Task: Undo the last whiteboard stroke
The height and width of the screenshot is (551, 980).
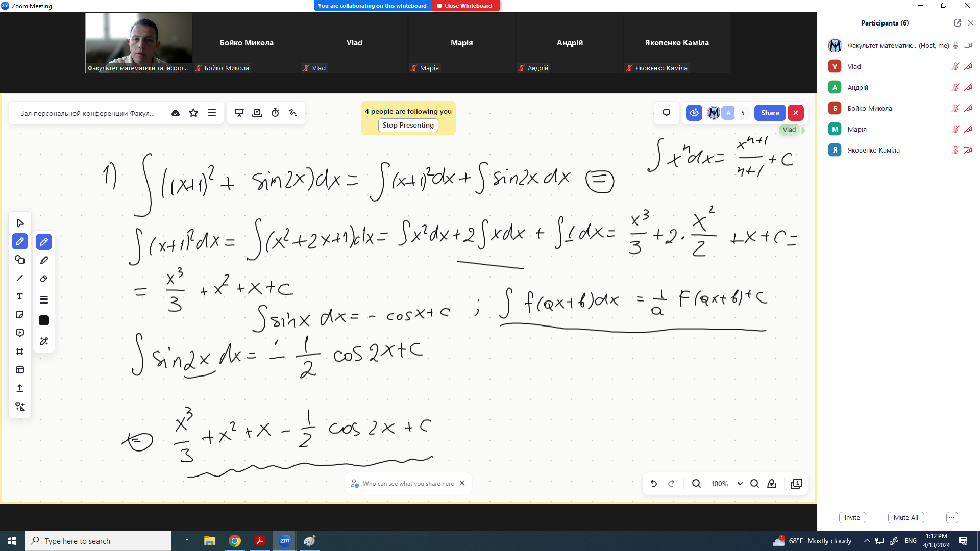Action: tap(653, 483)
